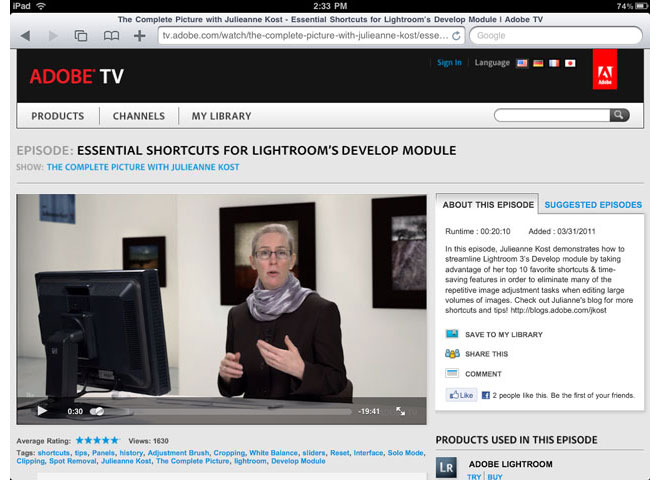Click the Develop Module tag
The width and height of the screenshot is (660, 480).
pyautogui.click(x=298, y=461)
